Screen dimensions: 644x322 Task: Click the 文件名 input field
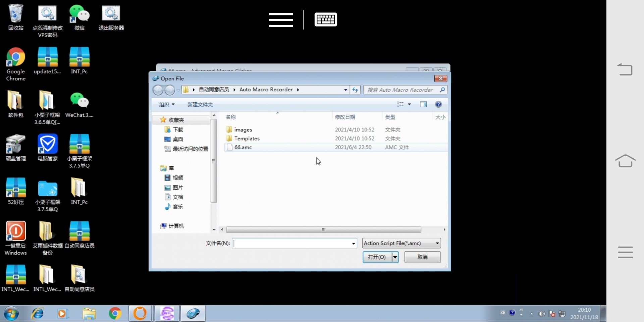[x=292, y=244]
